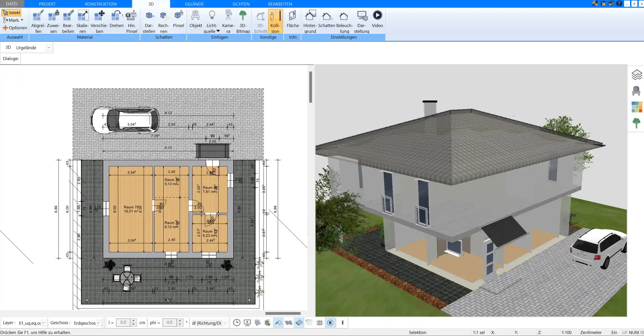Click the help question mark icon

[619, 4]
